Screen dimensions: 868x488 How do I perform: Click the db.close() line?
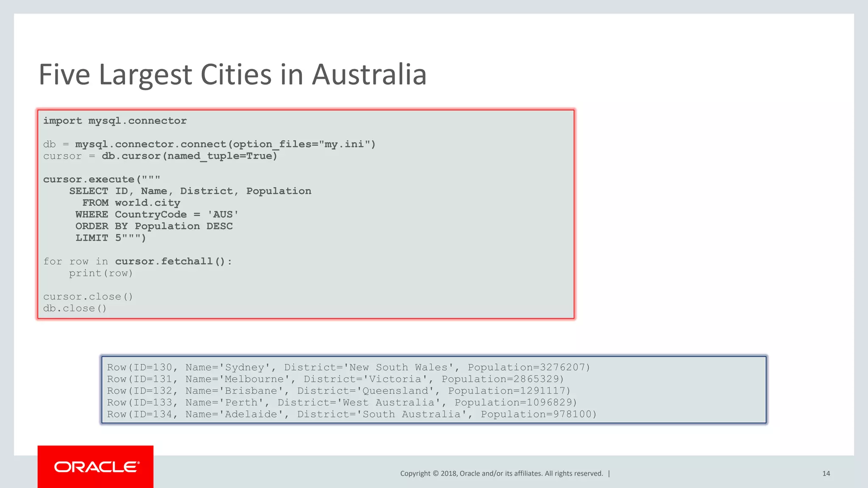(x=75, y=309)
